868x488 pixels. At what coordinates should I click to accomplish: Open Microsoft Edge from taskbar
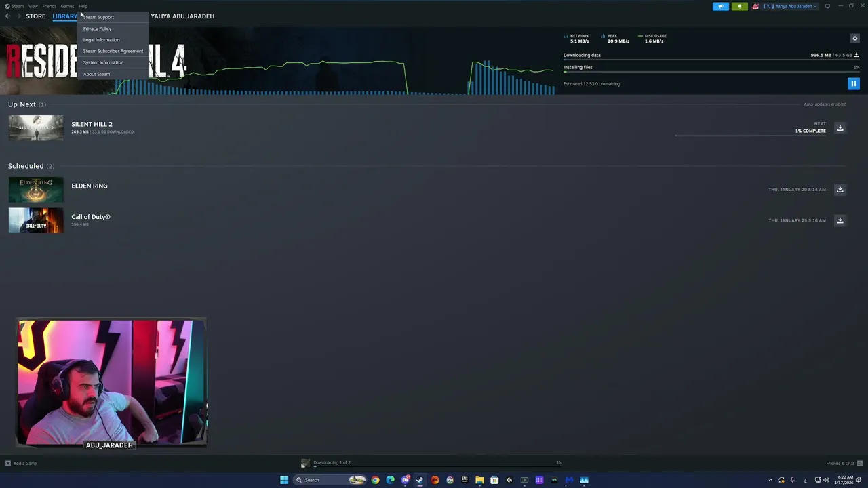click(390, 480)
